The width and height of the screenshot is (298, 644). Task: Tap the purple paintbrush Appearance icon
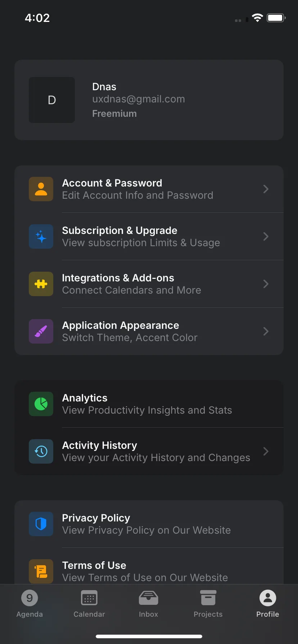point(41,331)
